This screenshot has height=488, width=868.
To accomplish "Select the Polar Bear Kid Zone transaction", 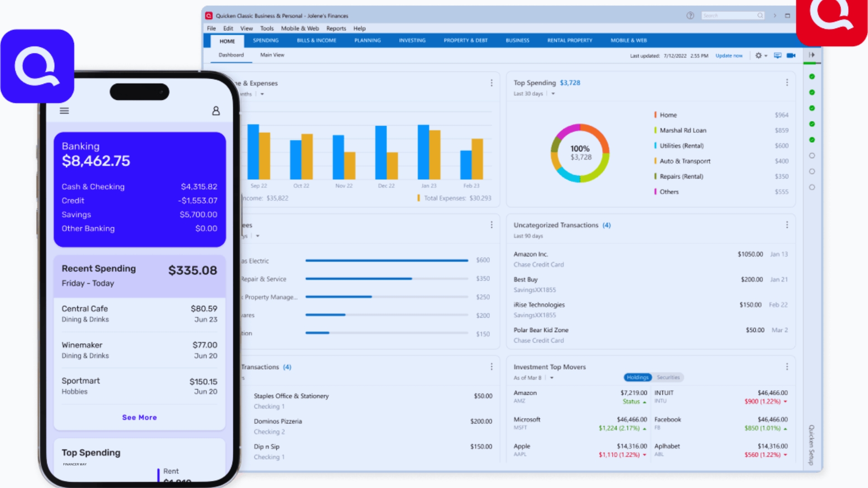I will 650,335.
